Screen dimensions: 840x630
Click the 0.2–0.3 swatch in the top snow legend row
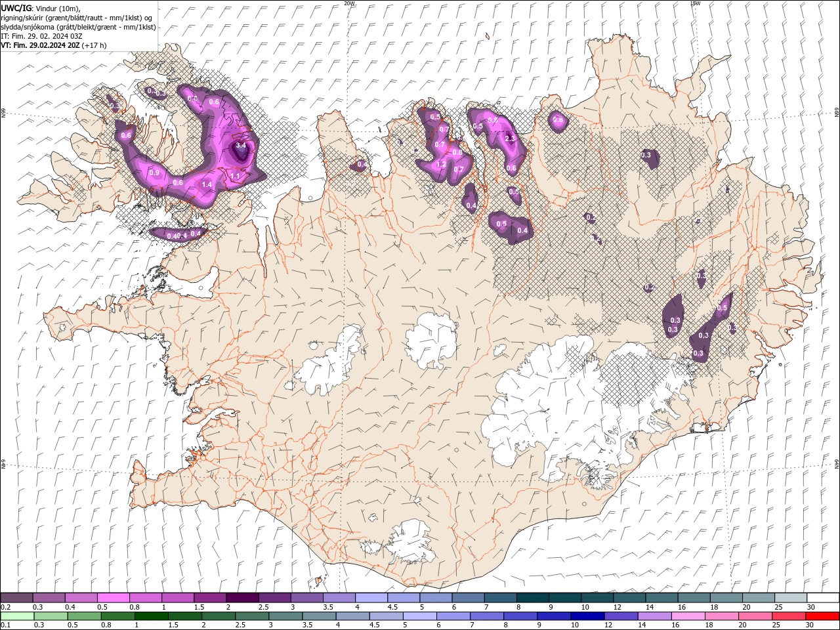(x=16, y=597)
